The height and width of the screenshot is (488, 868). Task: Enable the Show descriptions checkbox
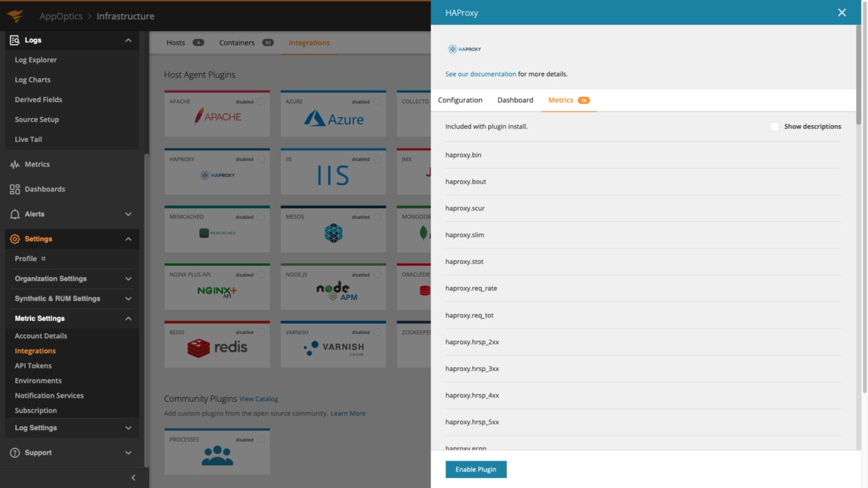pos(775,127)
